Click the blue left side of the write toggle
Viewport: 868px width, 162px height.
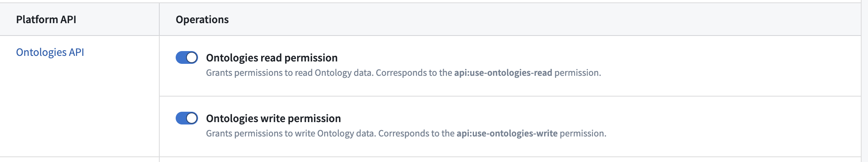(181, 119)
